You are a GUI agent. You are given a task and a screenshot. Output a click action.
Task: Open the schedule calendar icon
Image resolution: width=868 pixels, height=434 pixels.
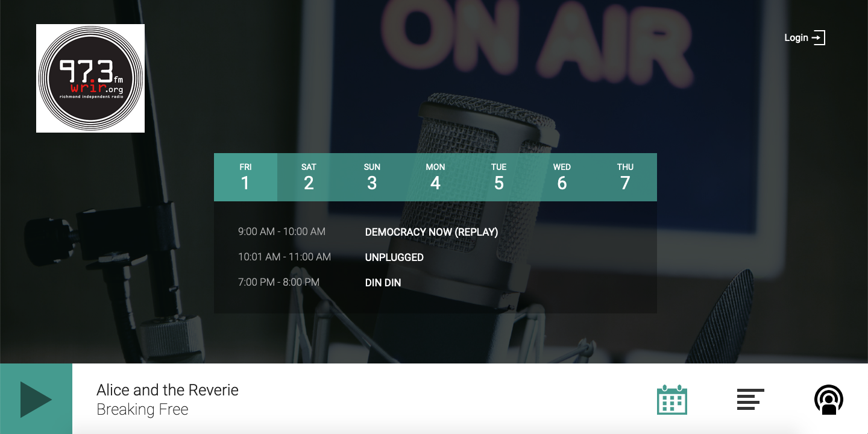(x=671, y=399)
